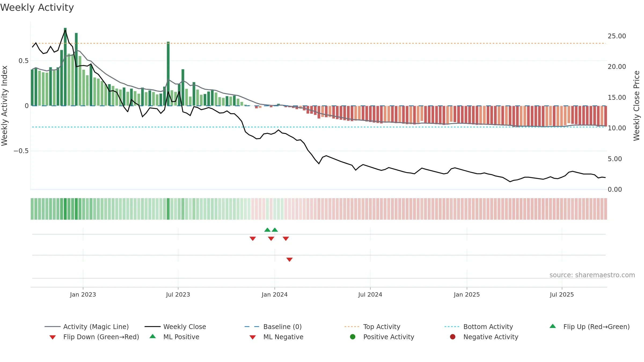Click the cyan dotted Bottom Activity legend swatch
The image size is (644, 362).
tap(452, 327)
